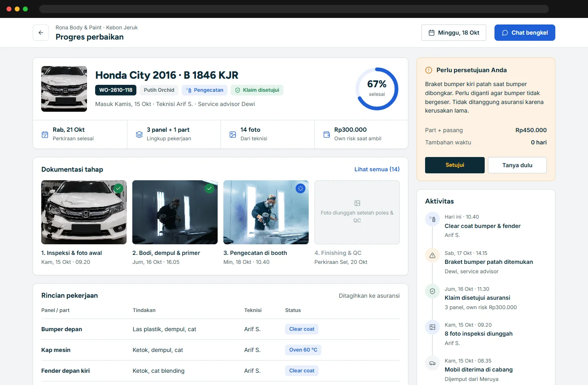Click the image icon beside 14 foto
The image size is (588, 385).
pyautogui.click(x=233, y=134)
